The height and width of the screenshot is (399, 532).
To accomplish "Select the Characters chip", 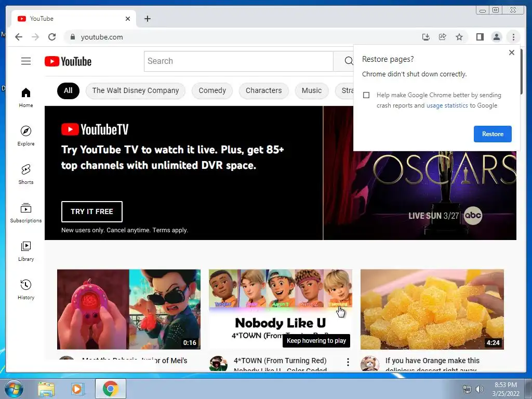I will coord(263,90).
